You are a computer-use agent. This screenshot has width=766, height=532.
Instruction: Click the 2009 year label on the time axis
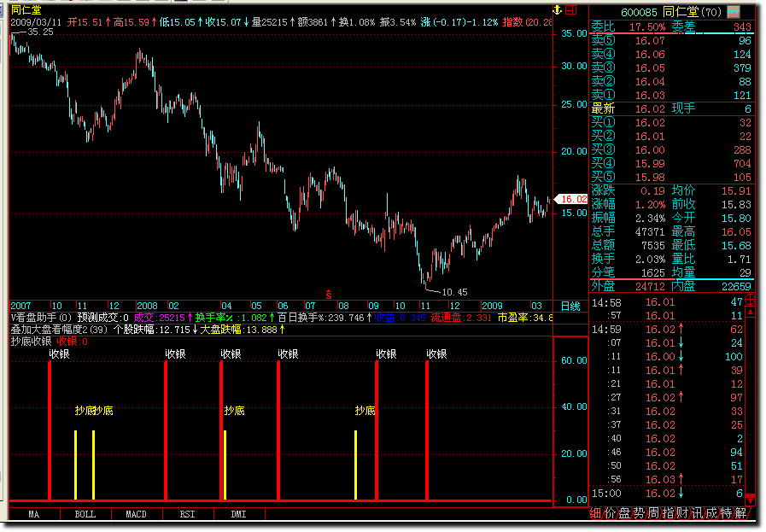[492, 306]
